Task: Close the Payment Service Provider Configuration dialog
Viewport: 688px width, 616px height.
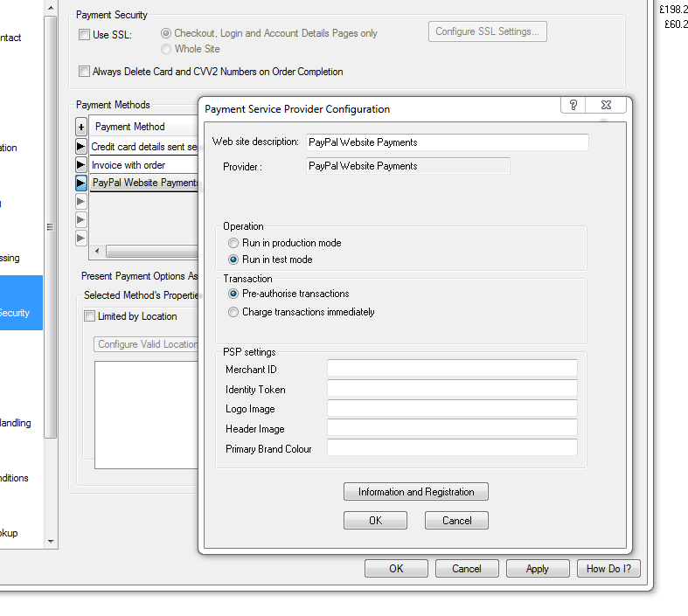Action: 607,105
